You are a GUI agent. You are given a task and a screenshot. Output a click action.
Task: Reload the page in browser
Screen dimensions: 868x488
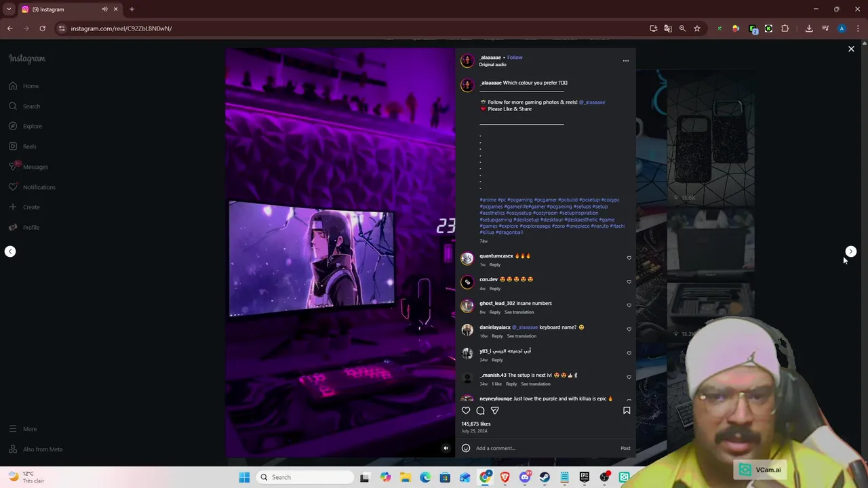click(x=42, y=28)
